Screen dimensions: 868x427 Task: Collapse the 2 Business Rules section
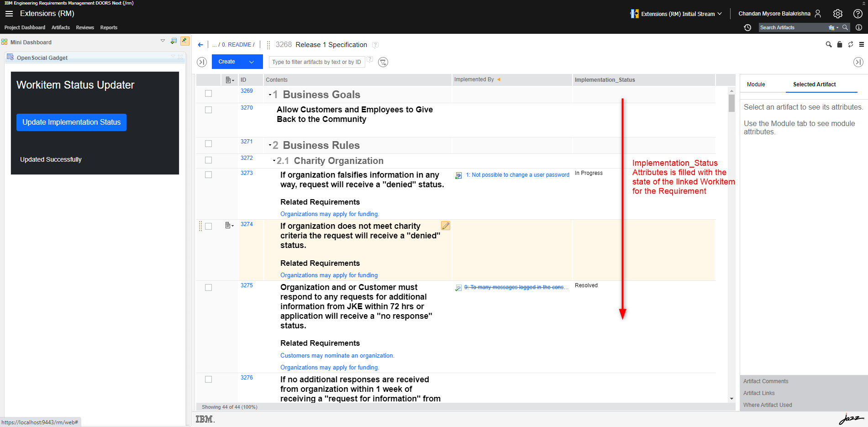point(270,144)
